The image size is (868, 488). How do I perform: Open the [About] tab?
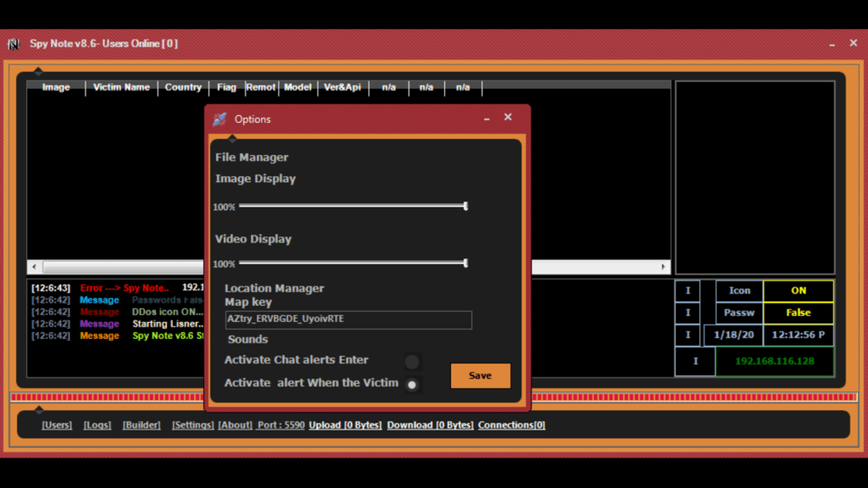[236, 425]
